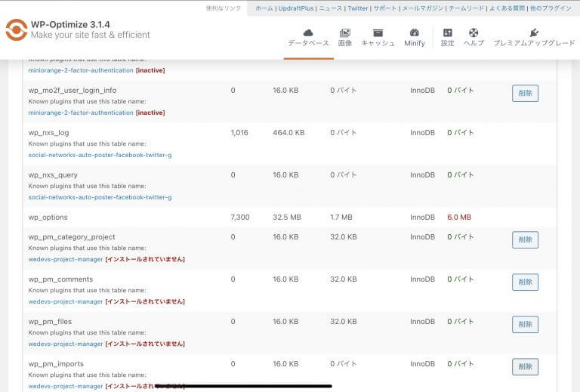Image resolution: width=580 pixels, height=392 pixels.
Task: Click the 6.0 MB overhead value
Action: click(x=459, y=217)
